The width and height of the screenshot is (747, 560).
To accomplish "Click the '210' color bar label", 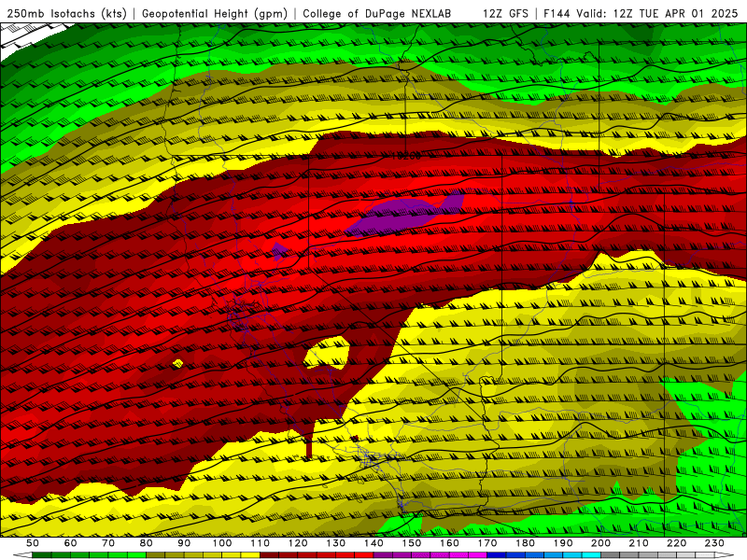I will click(x=639, y=543).
